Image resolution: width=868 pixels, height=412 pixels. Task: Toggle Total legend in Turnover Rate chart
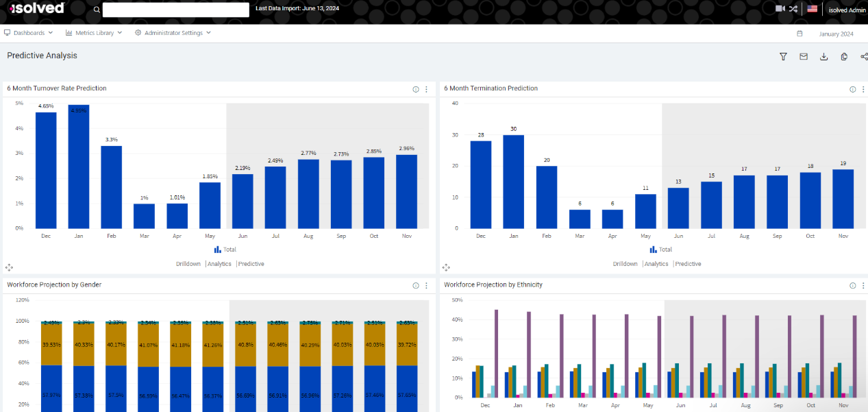(x=225, y=250)
